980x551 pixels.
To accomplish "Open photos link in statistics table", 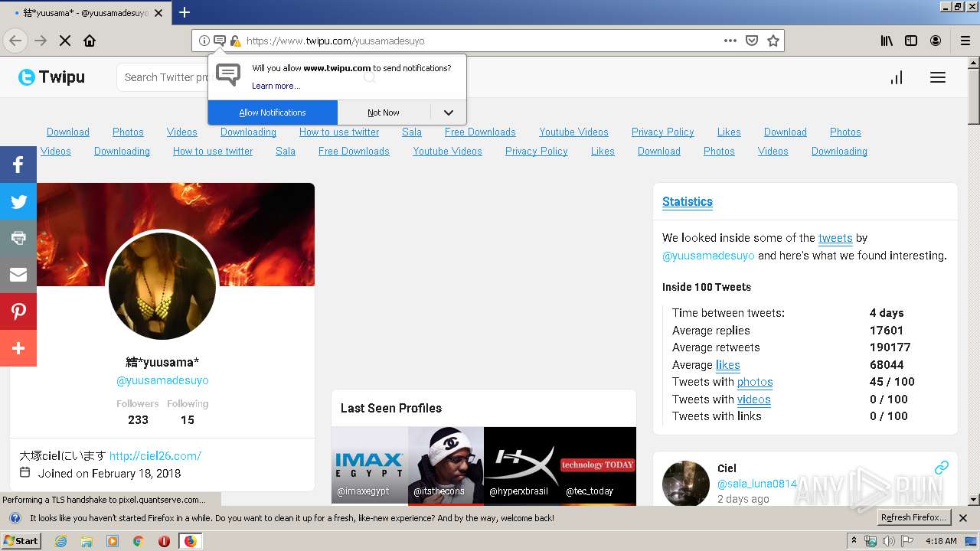I will (x=755, y=382).
